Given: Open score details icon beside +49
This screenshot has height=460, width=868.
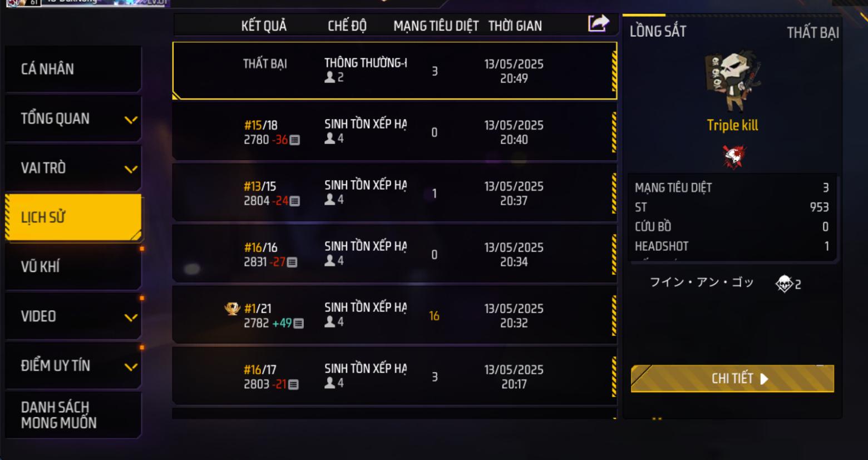Looking at the screenshot, I should click(x=299, y=324).
